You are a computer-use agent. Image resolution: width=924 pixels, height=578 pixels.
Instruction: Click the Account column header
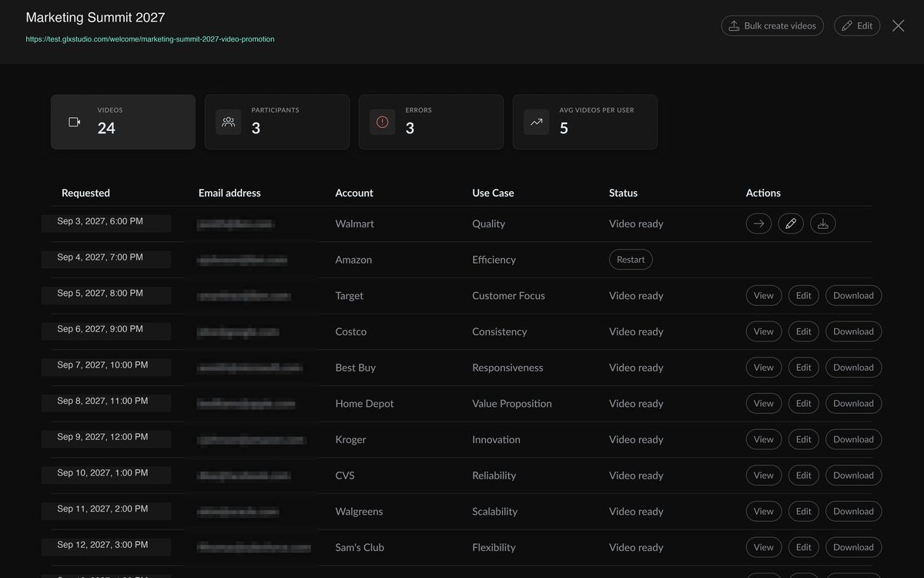(354, 193)
